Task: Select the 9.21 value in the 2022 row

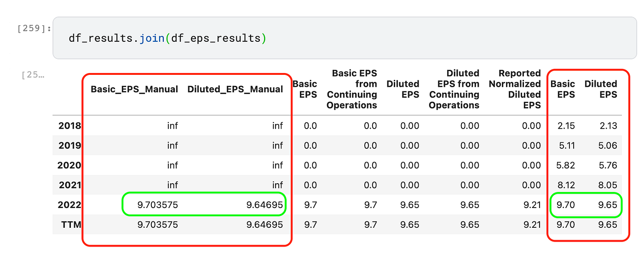Action: [x=533, y=205]
